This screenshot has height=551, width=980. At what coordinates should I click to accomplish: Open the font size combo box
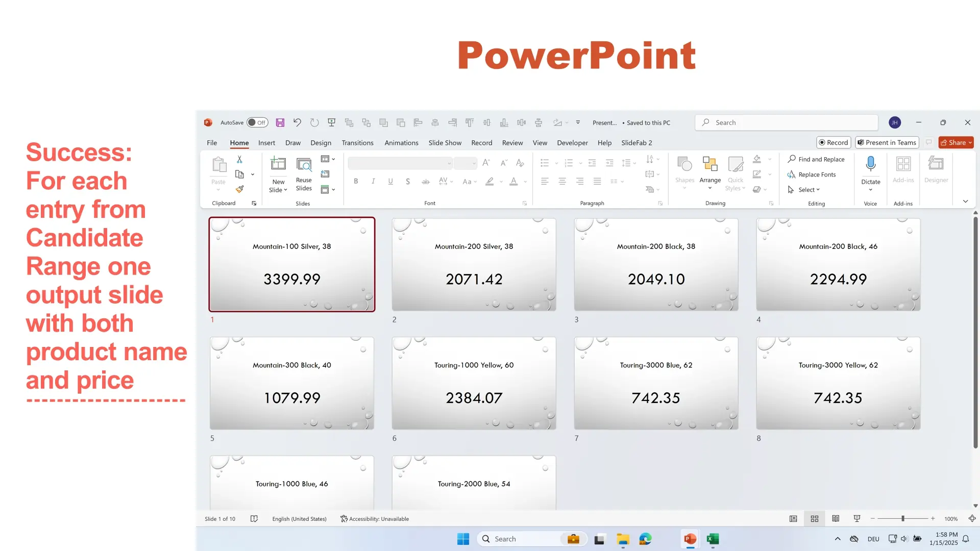coord(465,163)
